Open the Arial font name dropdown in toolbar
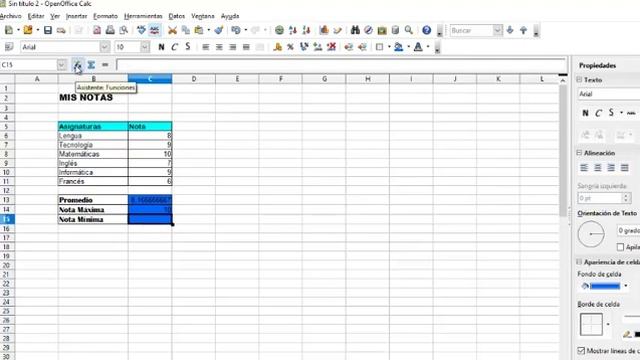This screenshot has width=640, height=360. pos(104,47)
